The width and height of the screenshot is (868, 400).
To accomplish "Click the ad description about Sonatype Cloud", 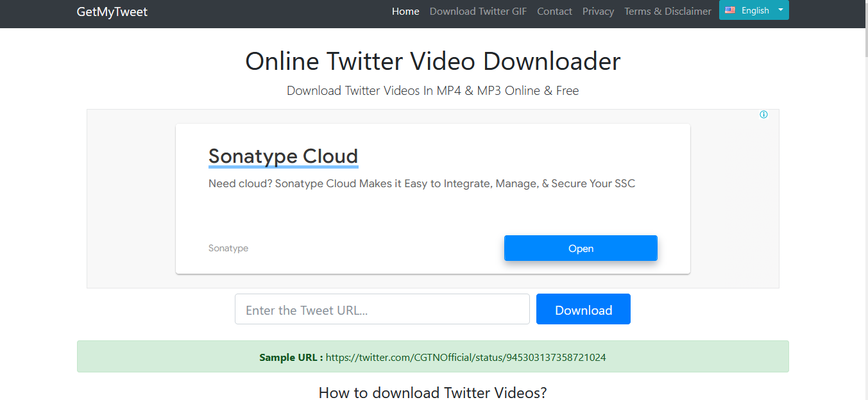I will click(421, 183).
